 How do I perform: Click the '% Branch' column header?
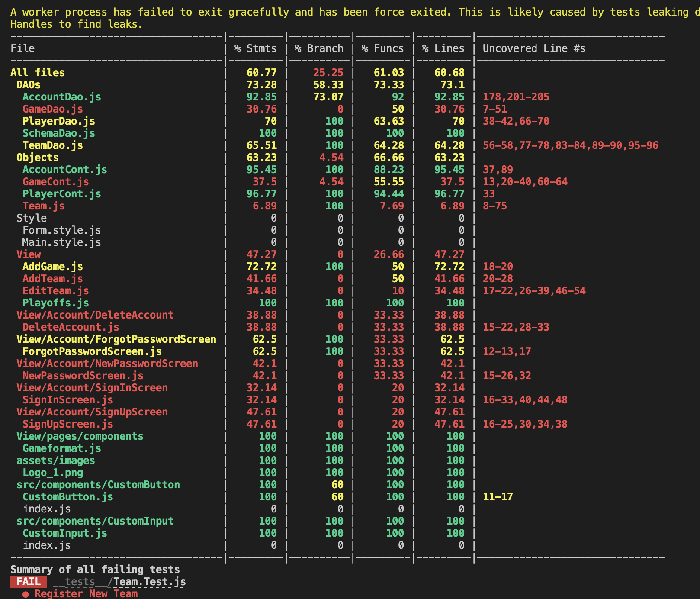[319, 48]
